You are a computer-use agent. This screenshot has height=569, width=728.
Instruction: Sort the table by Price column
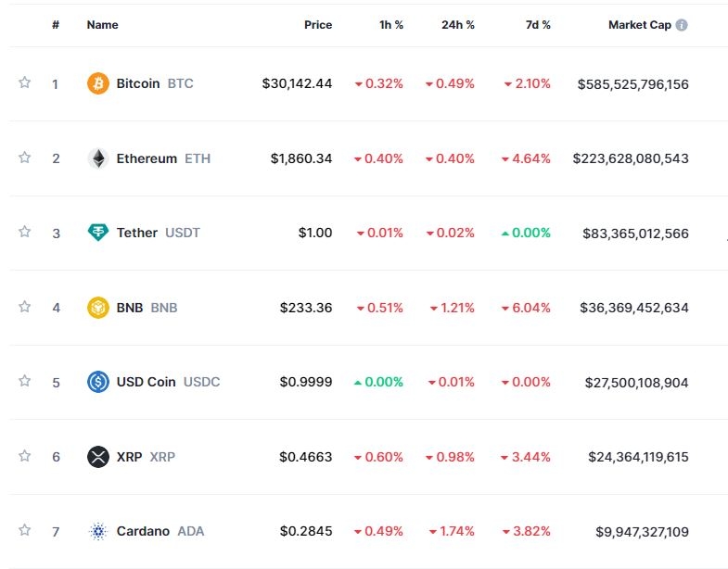click(x=317, y=25)
